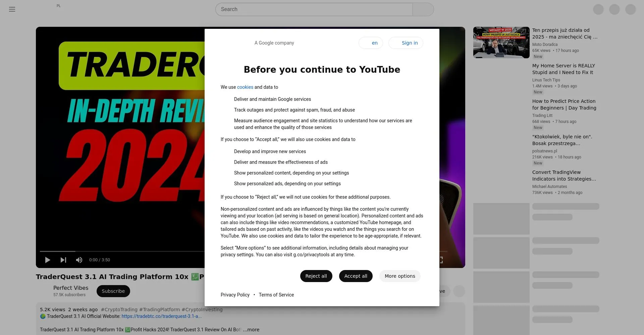The image size is (644, 335).
Task: Click the video progress bar
Action: tap(244, 251)
